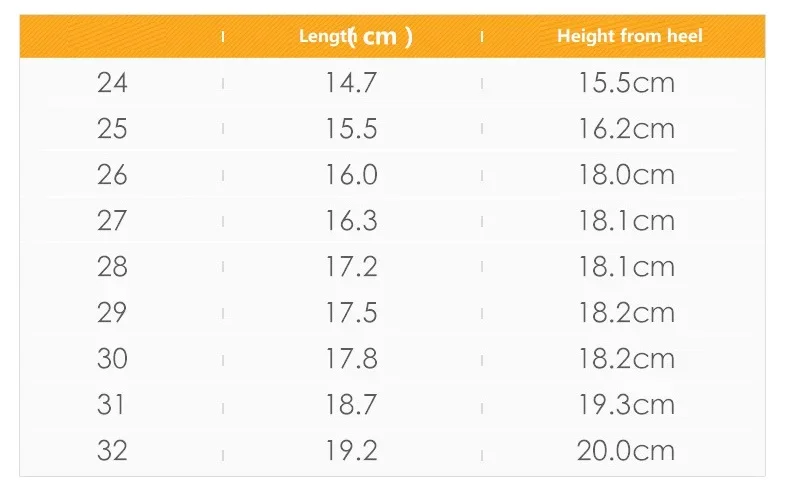Click the 15.5cm height value
This screenshot has height=494, width=789.
click(626, 83)
